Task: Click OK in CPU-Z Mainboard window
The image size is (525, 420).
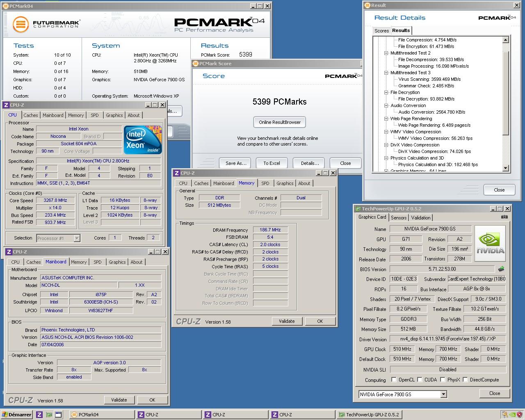Action: [152, 400]
